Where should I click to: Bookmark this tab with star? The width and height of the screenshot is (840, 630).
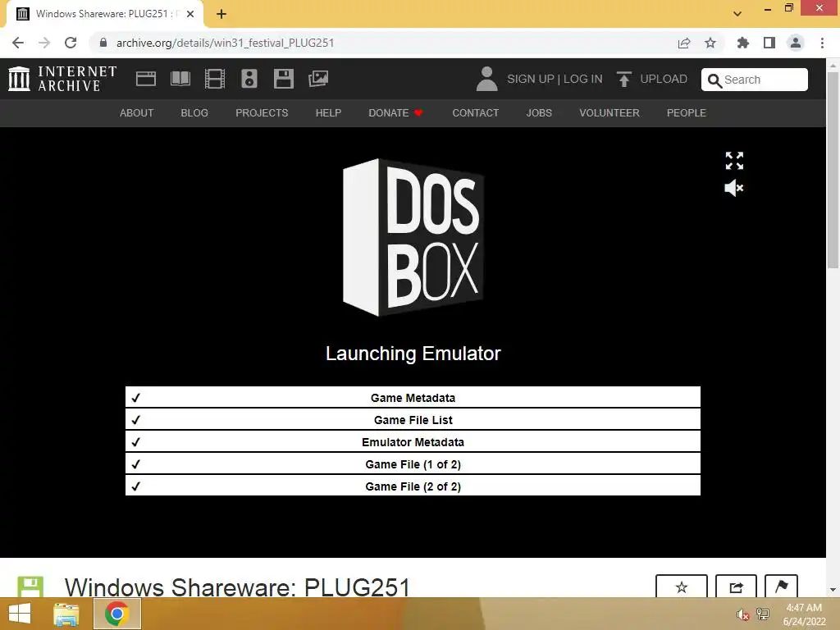coord(710,43)
